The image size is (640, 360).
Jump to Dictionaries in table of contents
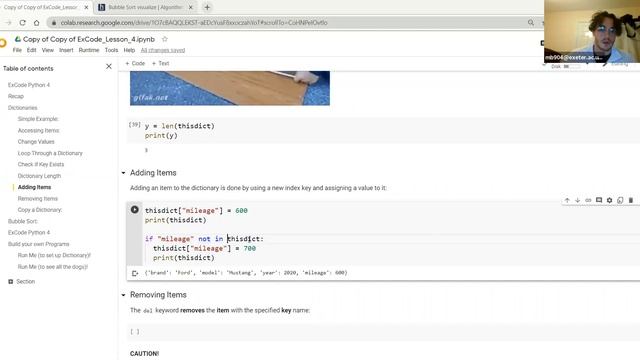(x=22, y=108)
